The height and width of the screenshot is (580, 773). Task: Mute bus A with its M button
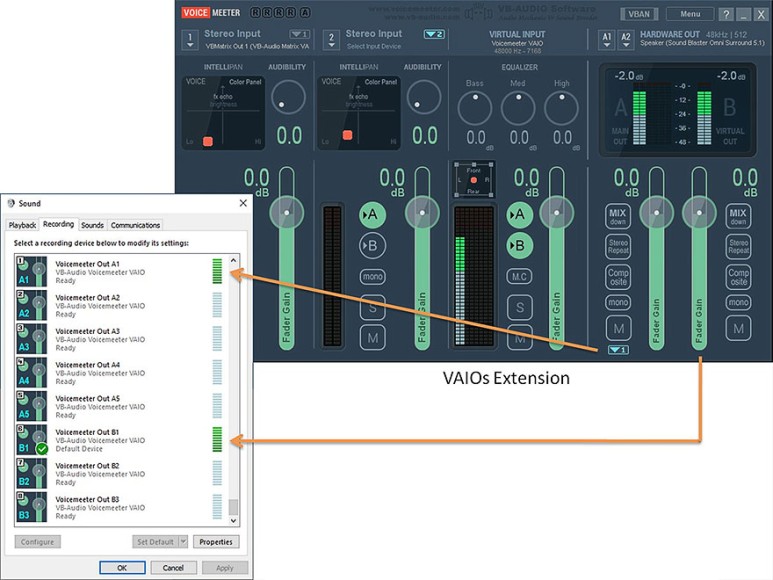click(x=618, y=328)
